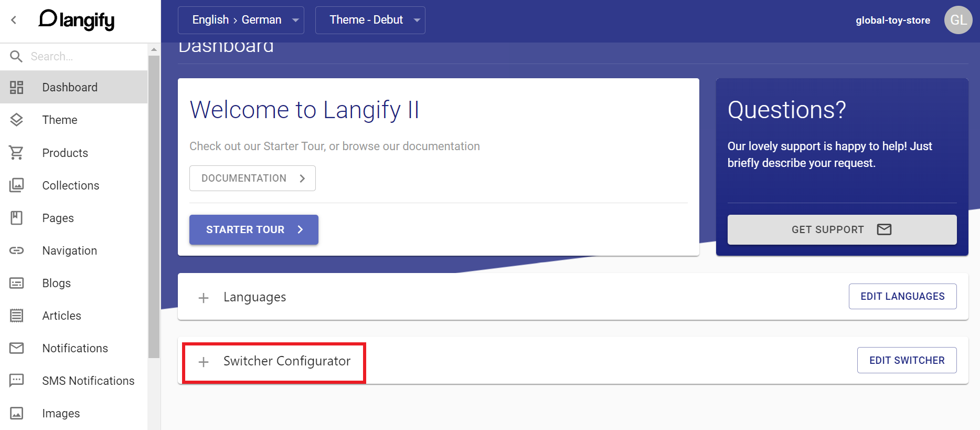
Task: Click the envelope icon on Get Support
Action: (x=884, y=229)
